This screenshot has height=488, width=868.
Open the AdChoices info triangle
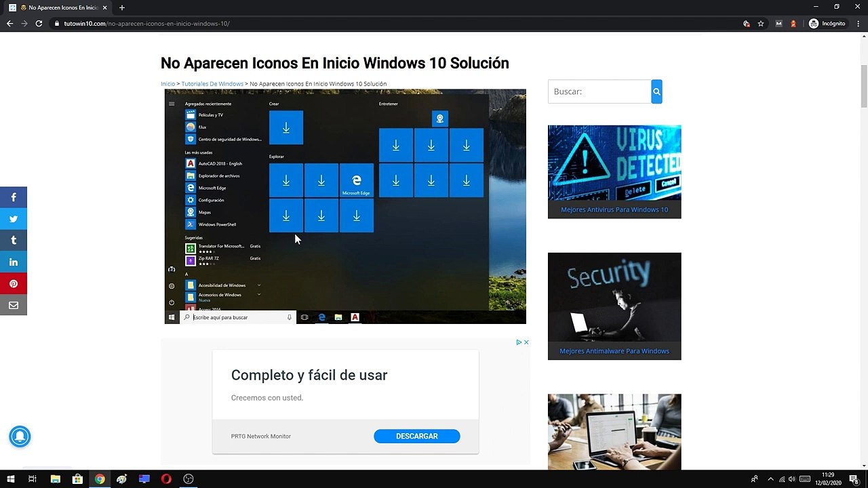point(519,342)
